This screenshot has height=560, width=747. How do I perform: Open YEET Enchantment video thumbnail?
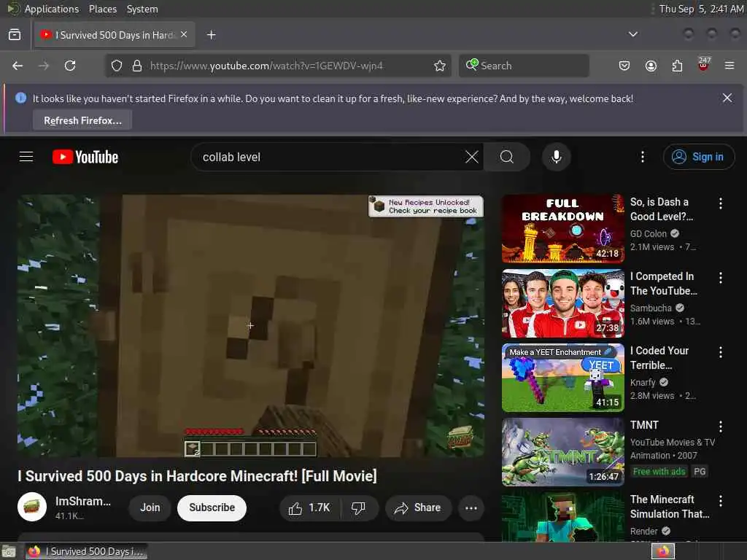562,377
